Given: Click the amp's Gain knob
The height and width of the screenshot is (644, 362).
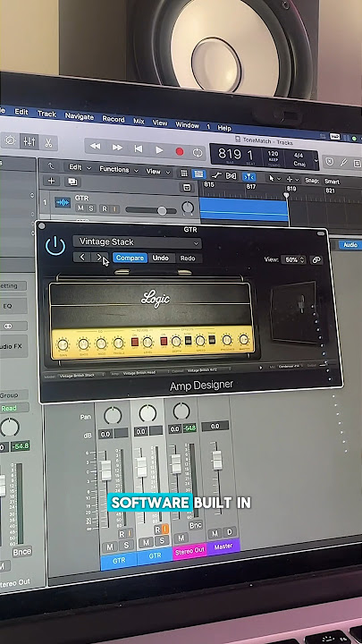Looking at the screenshot, I should (x=63, y=344).
